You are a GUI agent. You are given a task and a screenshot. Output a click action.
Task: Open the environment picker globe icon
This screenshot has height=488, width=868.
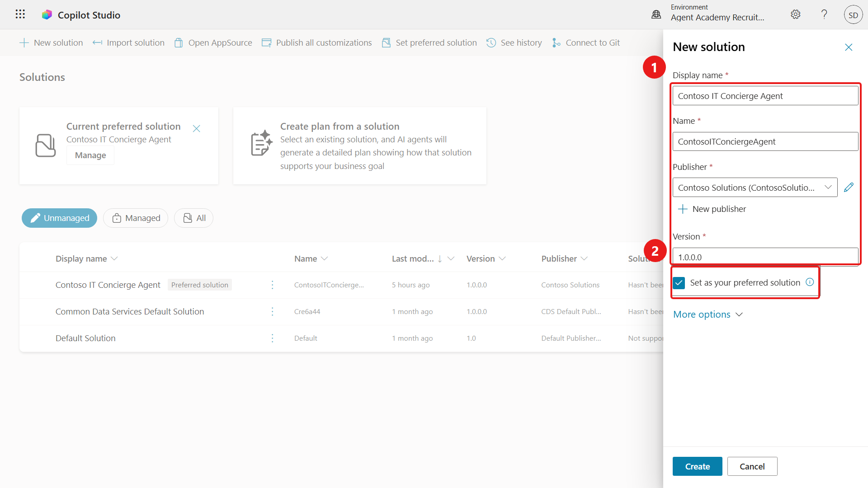[x=656, y=14]
